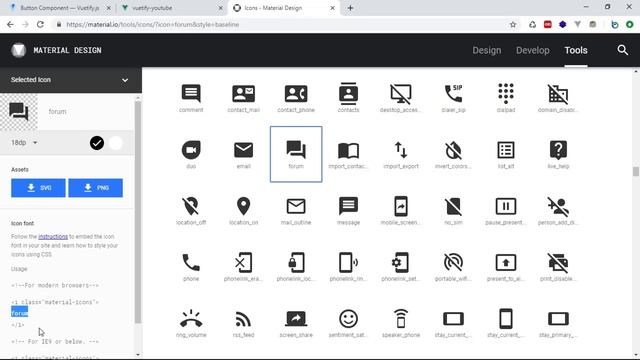Switch to vuetify-youtube browser tab
The width and height of the screenshot is (640, 360).
(x=171, y=8)
